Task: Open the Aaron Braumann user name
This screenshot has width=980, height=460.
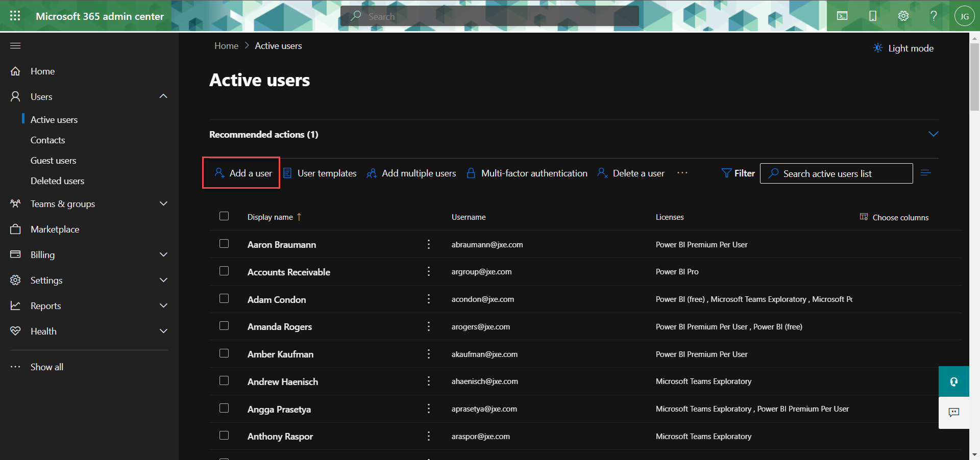Action: tap(282, 245)
